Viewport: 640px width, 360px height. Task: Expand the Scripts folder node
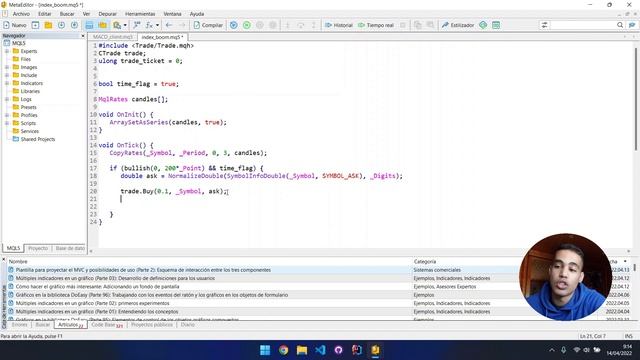click(7, 123)
